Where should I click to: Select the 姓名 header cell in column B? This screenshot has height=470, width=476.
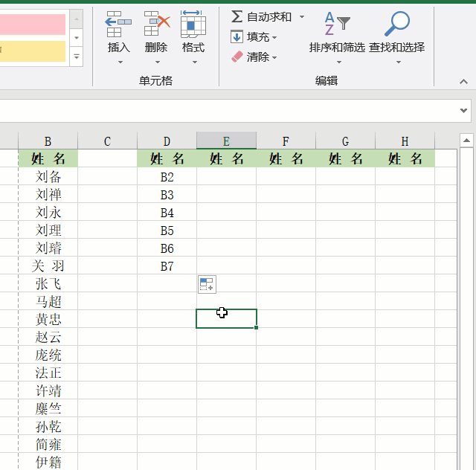click(x=48, y=158)
